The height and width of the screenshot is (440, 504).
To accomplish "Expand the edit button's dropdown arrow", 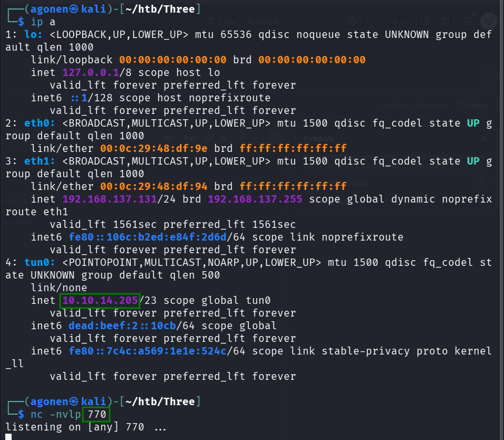I will point(256,138).
